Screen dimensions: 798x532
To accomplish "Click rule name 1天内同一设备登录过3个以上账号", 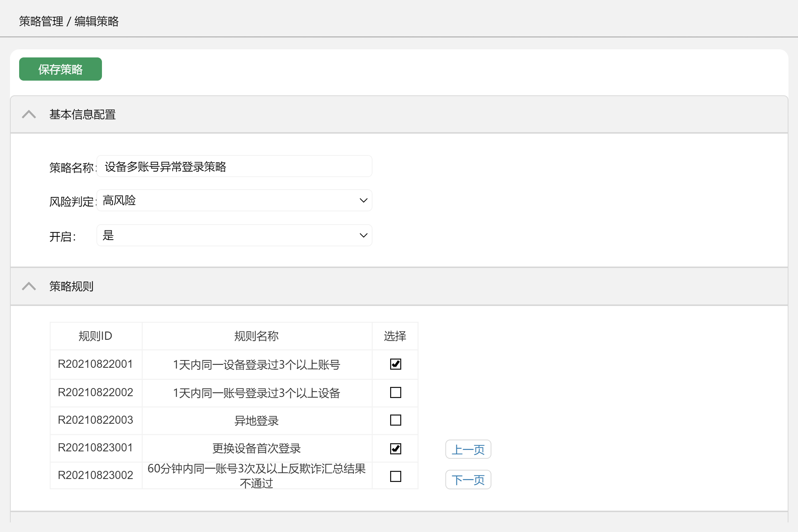I will click(257, 365).
